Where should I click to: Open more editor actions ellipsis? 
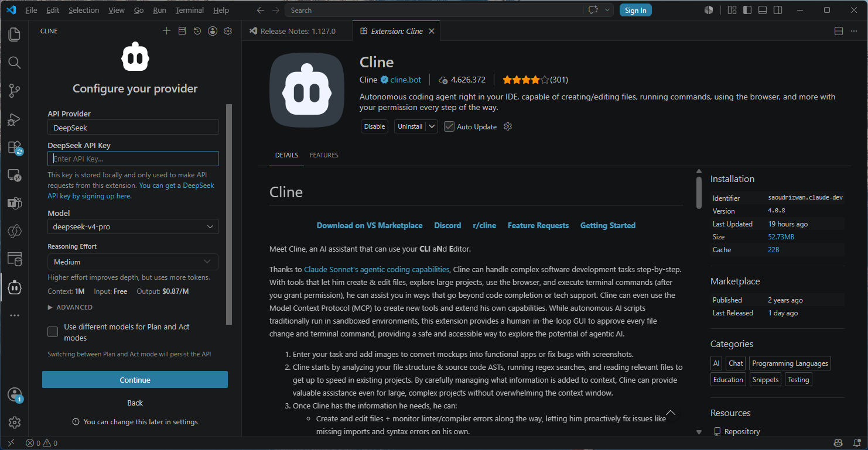click(x=855, y=31)
